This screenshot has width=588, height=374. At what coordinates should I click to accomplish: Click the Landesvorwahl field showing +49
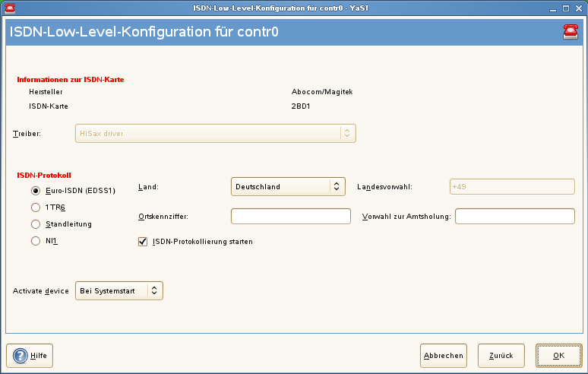tap(512, 187)
